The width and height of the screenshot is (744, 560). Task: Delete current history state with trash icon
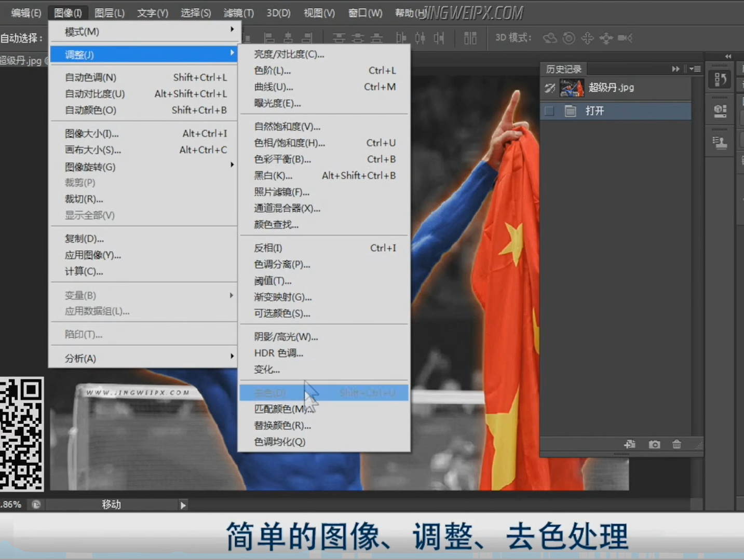[677, 444]
